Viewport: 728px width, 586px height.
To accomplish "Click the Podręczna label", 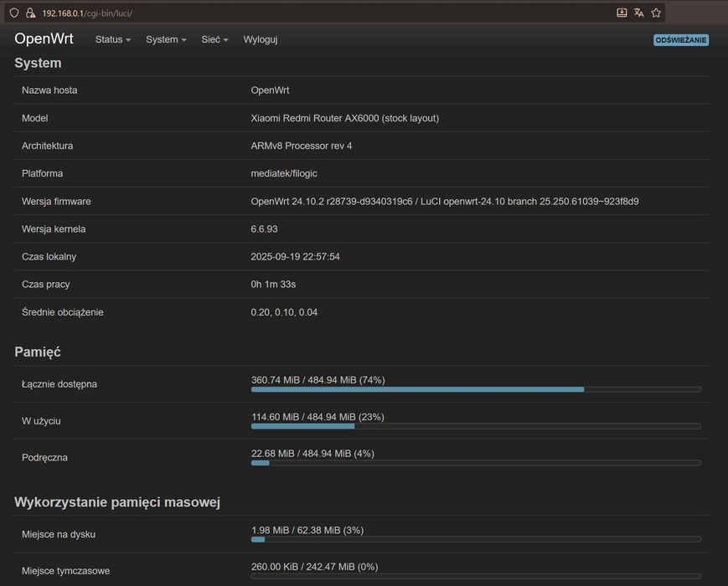I will (44, 458).
